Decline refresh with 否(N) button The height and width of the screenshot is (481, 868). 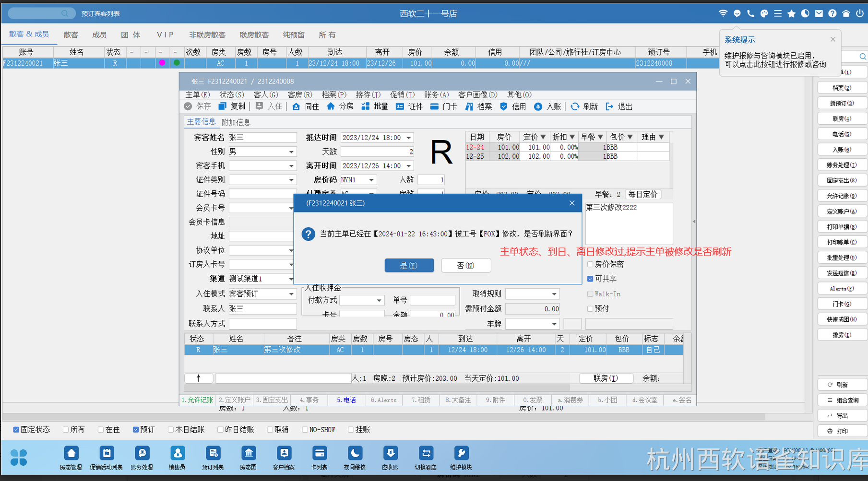466,265
